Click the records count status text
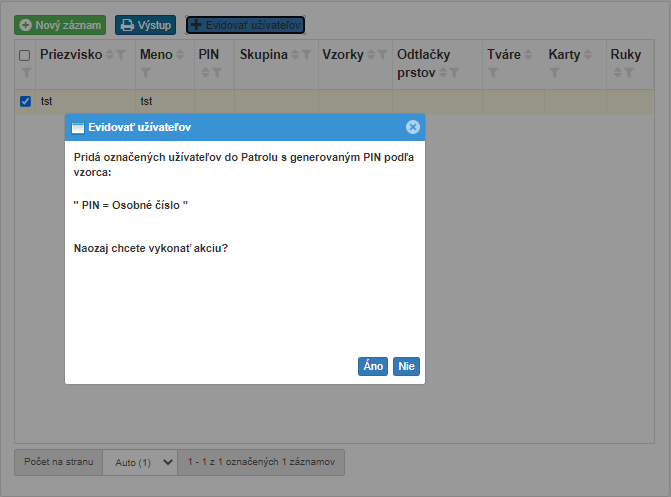 (261, 462)
